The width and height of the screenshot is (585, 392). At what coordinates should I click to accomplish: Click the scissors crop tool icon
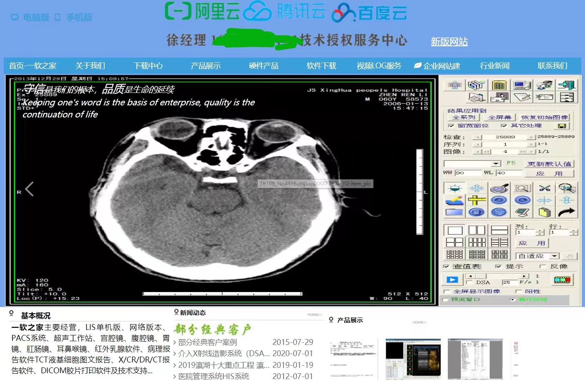(x=544, y=188)
